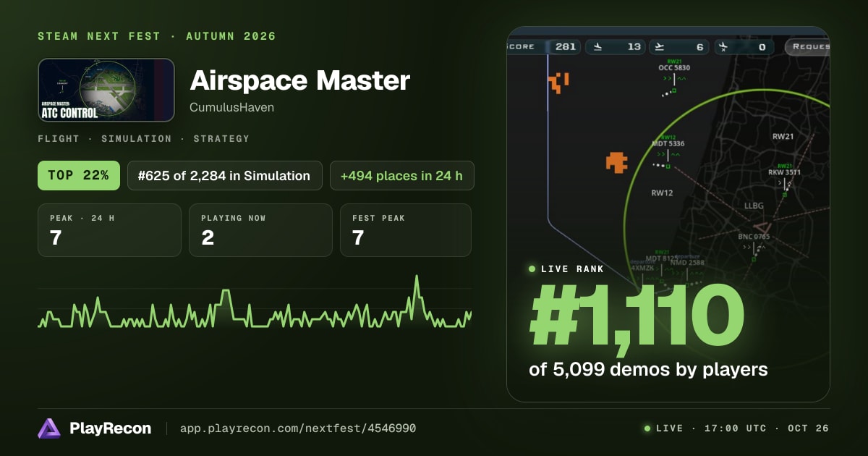Click the green dot beside LIVE 17:00 UTC
This screenshot has width=868, height=456.
click(647, 428)
